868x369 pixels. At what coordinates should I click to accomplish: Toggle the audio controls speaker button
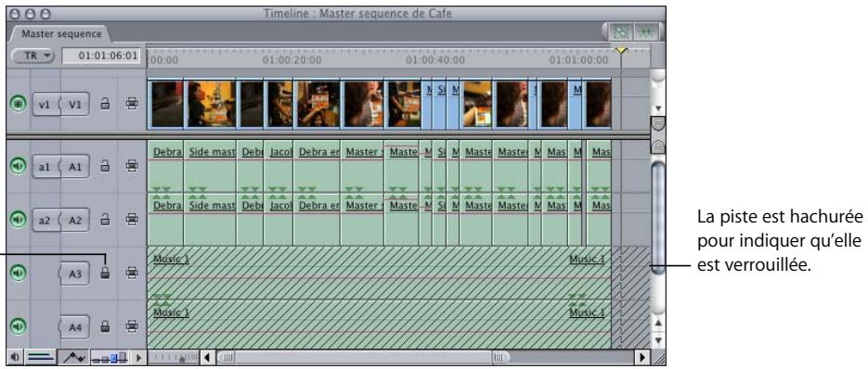(x=14, y=357)
